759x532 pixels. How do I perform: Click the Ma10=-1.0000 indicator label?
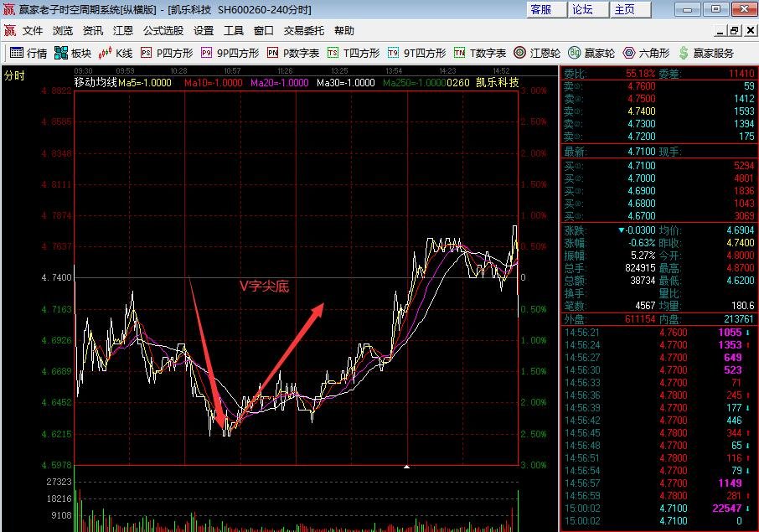coord(213,83)
